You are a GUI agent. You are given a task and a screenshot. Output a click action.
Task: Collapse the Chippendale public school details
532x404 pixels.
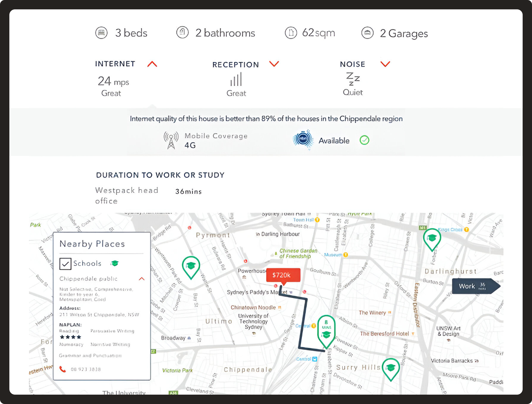pos(142,279)
